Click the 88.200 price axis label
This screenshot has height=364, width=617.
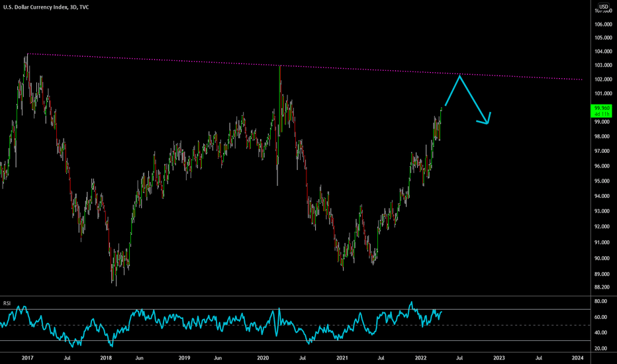603,287
